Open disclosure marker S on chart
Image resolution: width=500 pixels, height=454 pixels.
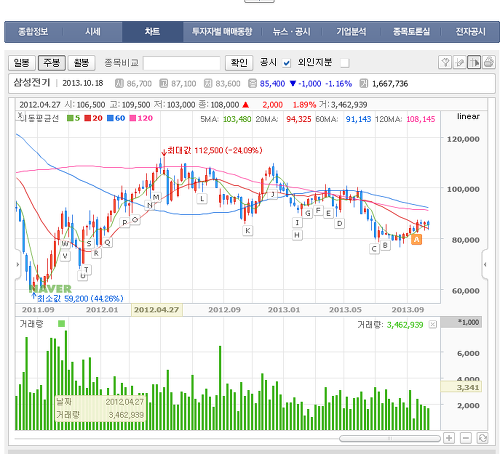click(89, 243)
